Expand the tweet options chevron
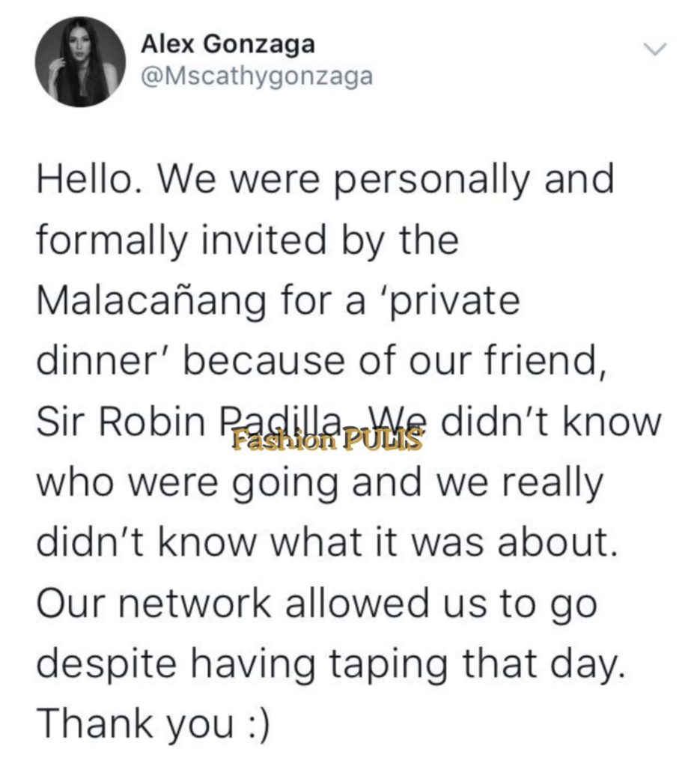The height and width of the screenshot is (767, 700). pyautogui.click(x=654, y=49)
